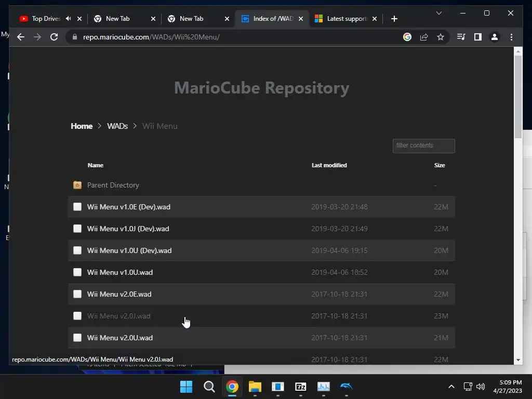The width and height of the screenshot is (532, 399).
Task: Click the page vertical scrollbar thumb
Action: 518,97
